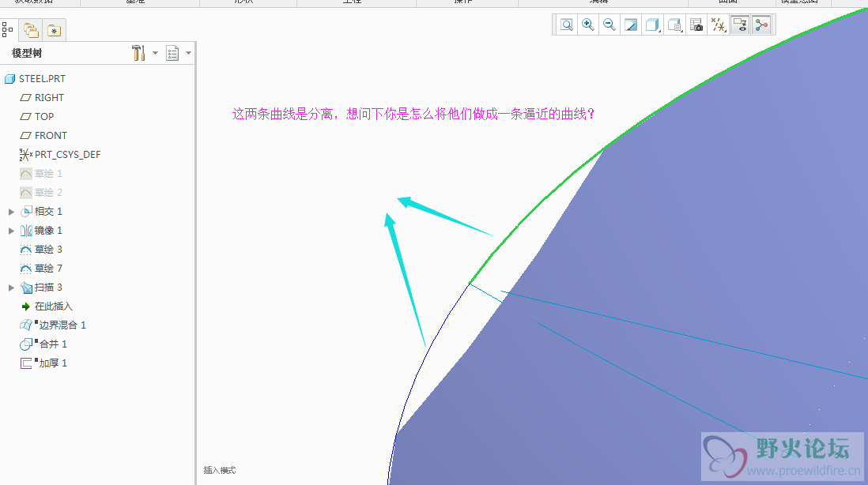Select suppressed 合并 1 feature
Screen dimensions: 868x485
[x=53, y=344]
